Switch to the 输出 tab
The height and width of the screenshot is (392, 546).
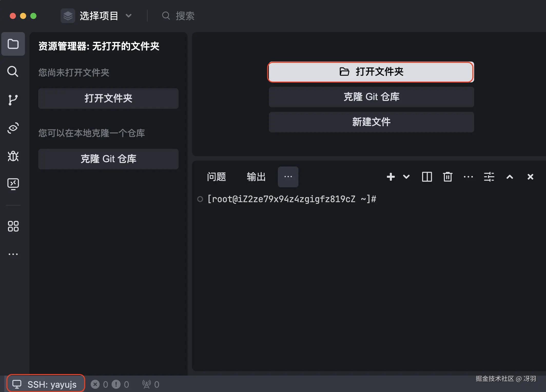(256, 177)
